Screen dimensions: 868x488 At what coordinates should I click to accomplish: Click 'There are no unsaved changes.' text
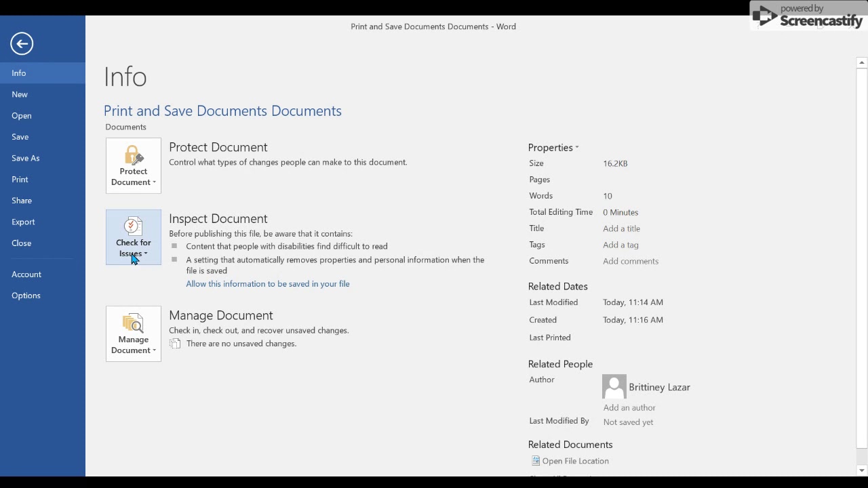241,344
